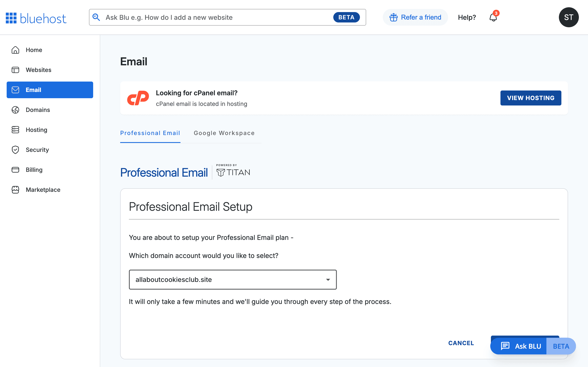Switch to the Google Workspace tab
The width and height of the screenshot is (588, 367).
point(224,133)
